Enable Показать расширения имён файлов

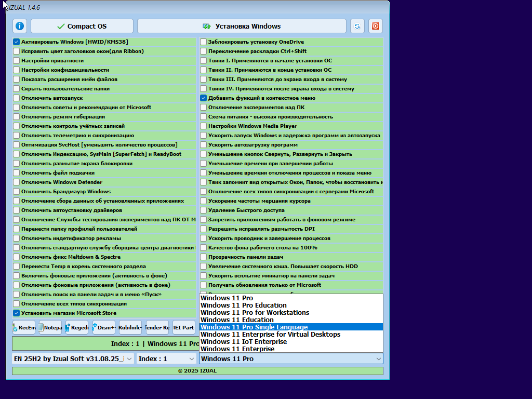pos(16,79)
